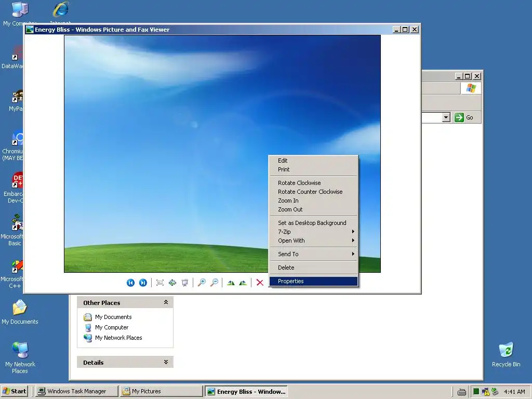Image resolution: width=532 pixels, height=399 pixels.
Task: Choose Delete from the context menu
Action: click(313, 268)
